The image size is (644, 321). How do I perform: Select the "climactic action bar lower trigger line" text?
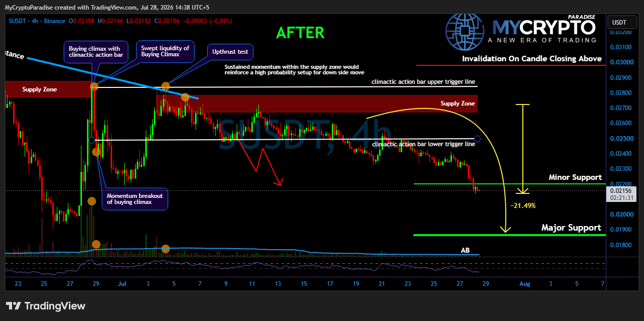pos(423,144)
